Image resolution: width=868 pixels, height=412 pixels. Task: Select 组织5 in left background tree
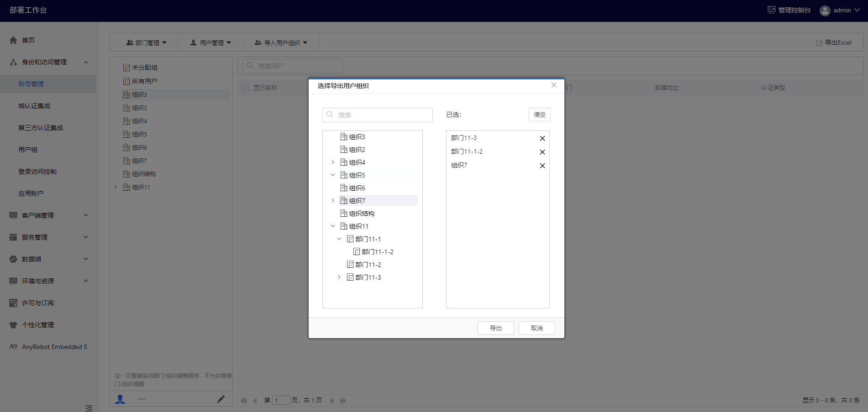tap(139, 134)
